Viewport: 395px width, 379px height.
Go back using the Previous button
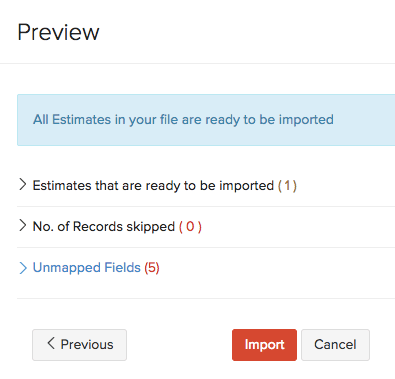point(79,345)
